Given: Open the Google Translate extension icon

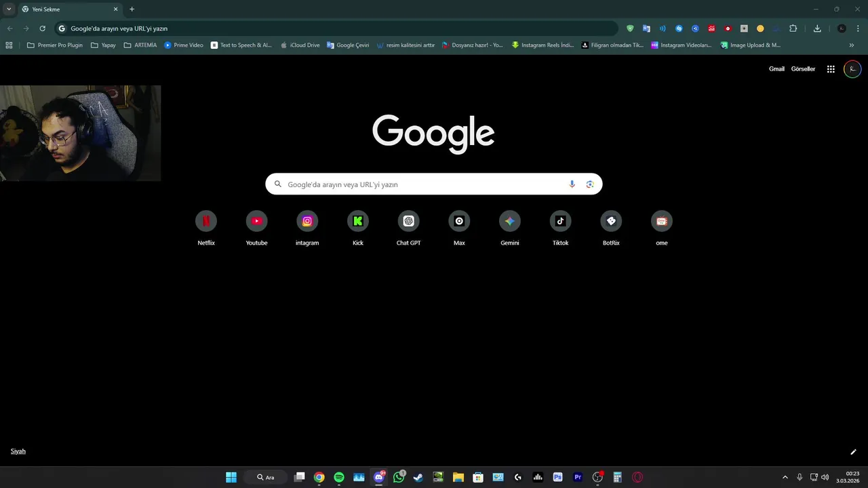Looking at the screenshot, I should 646,28.
